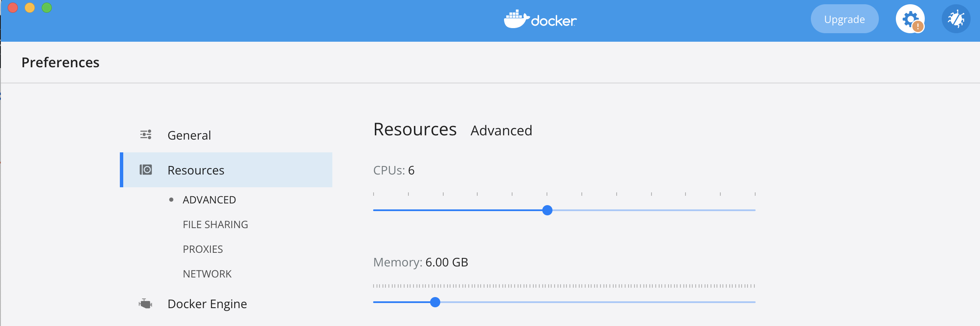
Task: Open the Troubleshoot bug icon
Action: point(956,19)
